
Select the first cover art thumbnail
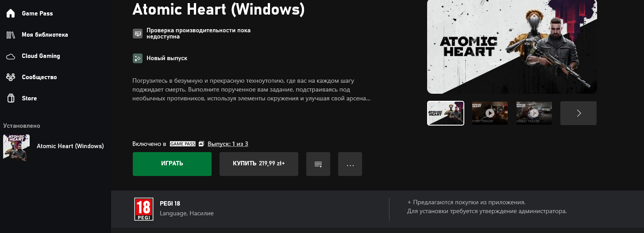pos(446,113)
